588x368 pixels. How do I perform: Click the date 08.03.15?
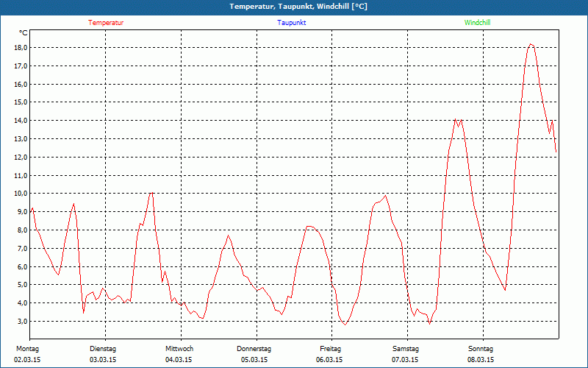pyautogui.click(x=481, y=360)
